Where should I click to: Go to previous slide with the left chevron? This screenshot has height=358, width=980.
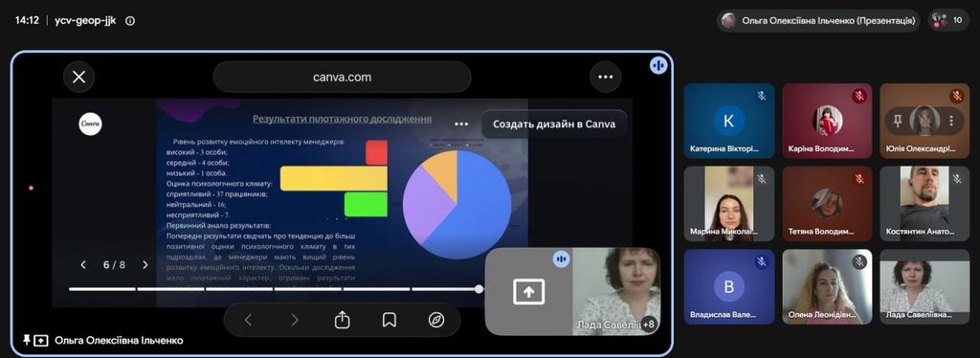coord(83,265)
